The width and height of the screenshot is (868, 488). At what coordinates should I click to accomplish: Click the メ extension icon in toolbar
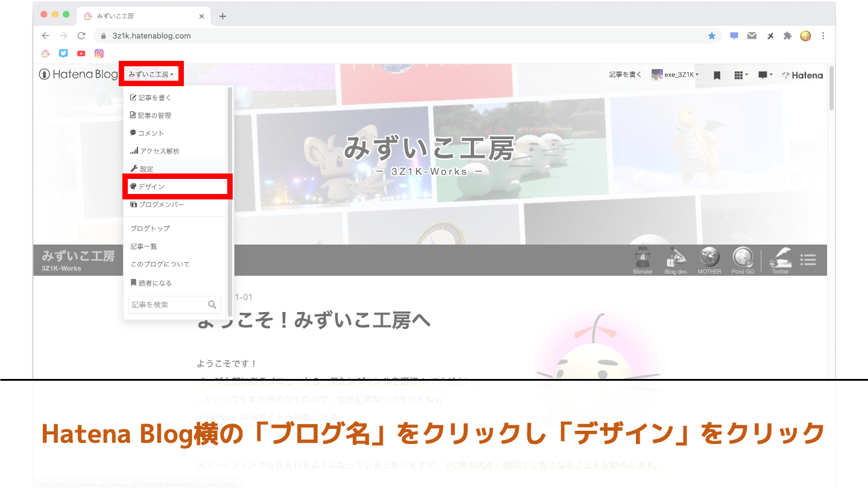tap(770, 36)
